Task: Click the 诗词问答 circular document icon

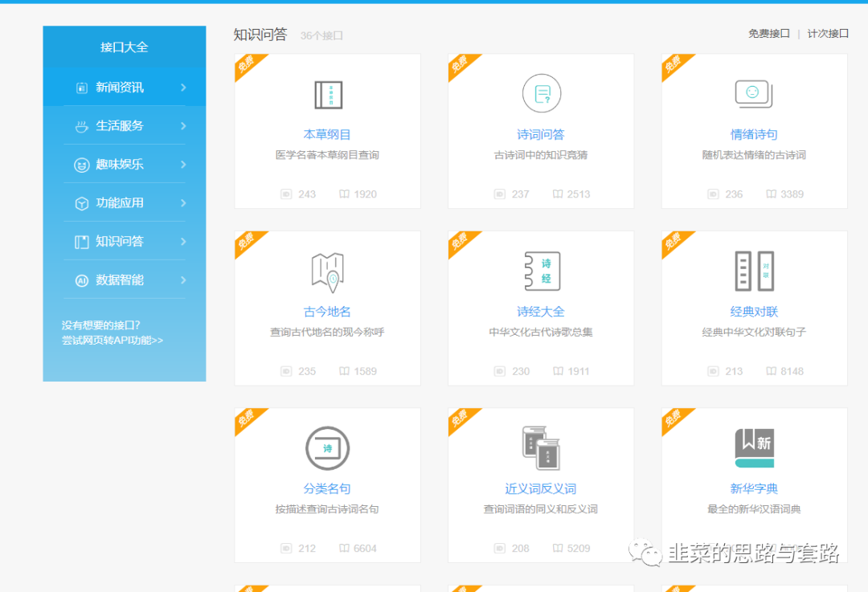Action: [542, 93]
